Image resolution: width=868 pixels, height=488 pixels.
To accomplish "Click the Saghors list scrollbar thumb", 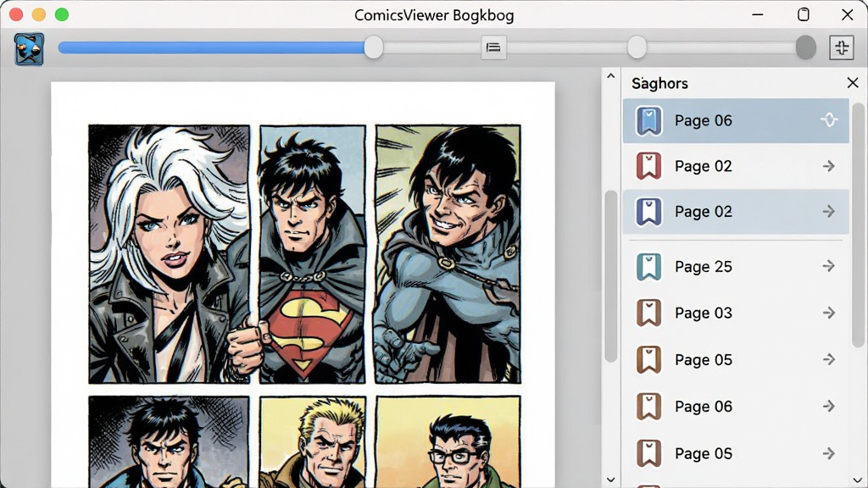I will pos(858,225).
